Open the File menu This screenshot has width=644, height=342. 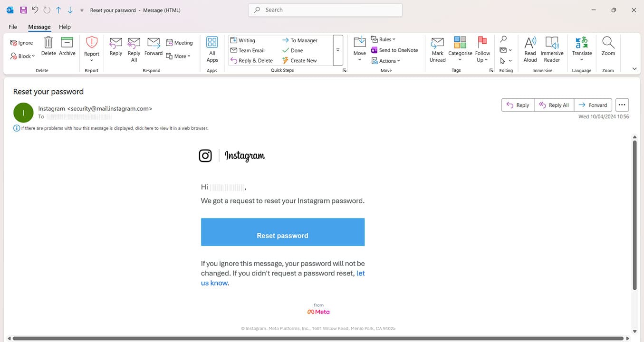point(13,27)
